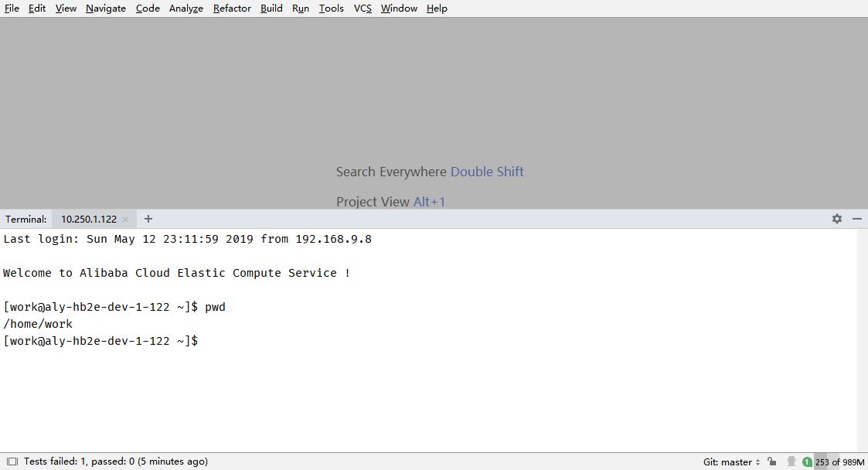This screenshot has width=868, height=470.
Task: Open the code inspection profile Hector icon
Action: [x=791, y=461]
